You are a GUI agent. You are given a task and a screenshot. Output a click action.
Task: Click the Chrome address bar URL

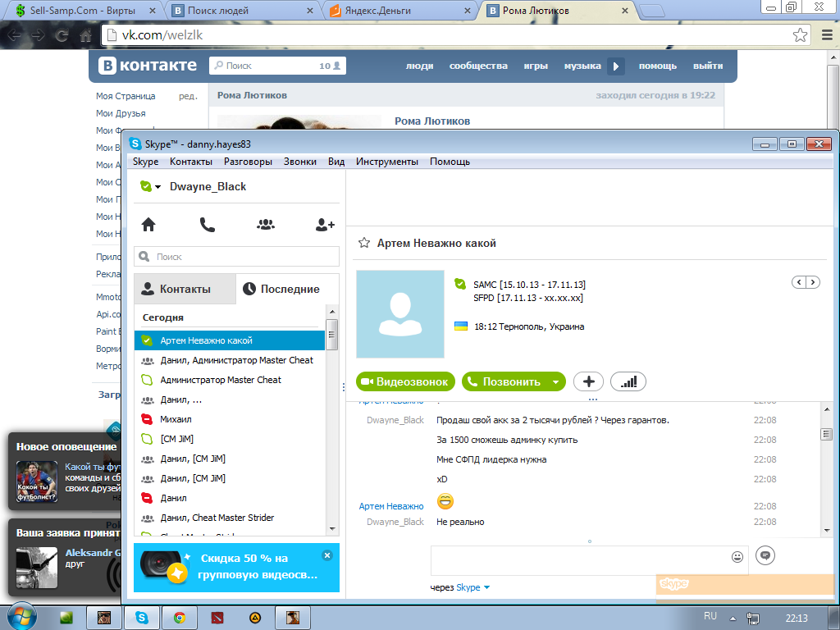(162, 35)
